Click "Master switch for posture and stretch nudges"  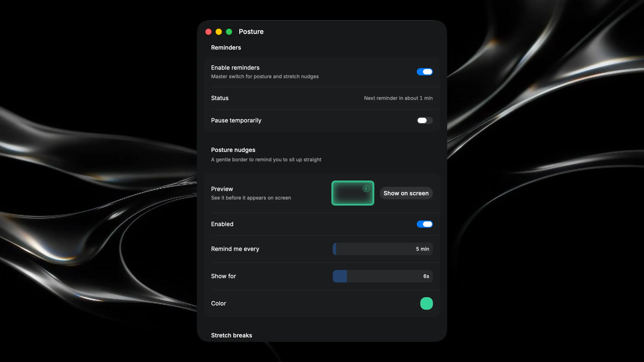(265, 76)
